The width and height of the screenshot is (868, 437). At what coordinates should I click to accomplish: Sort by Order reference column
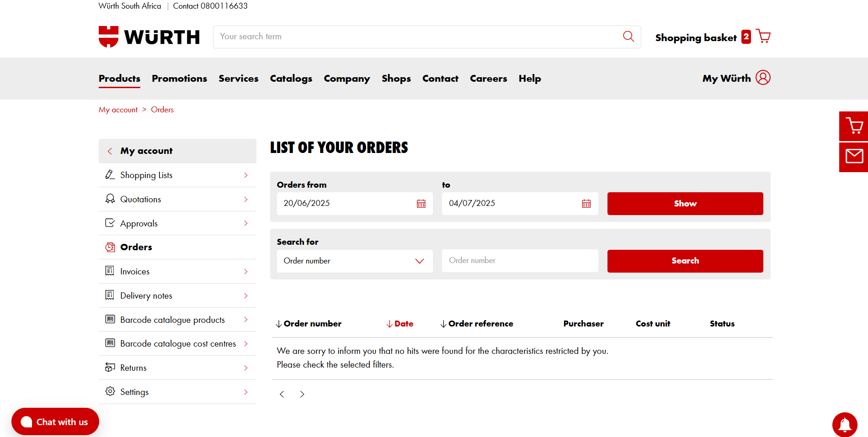(477, 324)
